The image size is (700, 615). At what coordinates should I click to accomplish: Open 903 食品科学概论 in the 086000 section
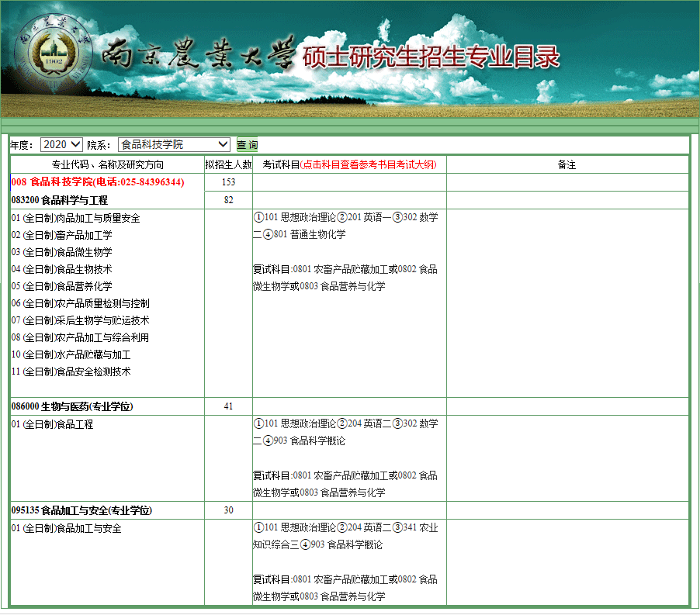(x=309, y=441)
